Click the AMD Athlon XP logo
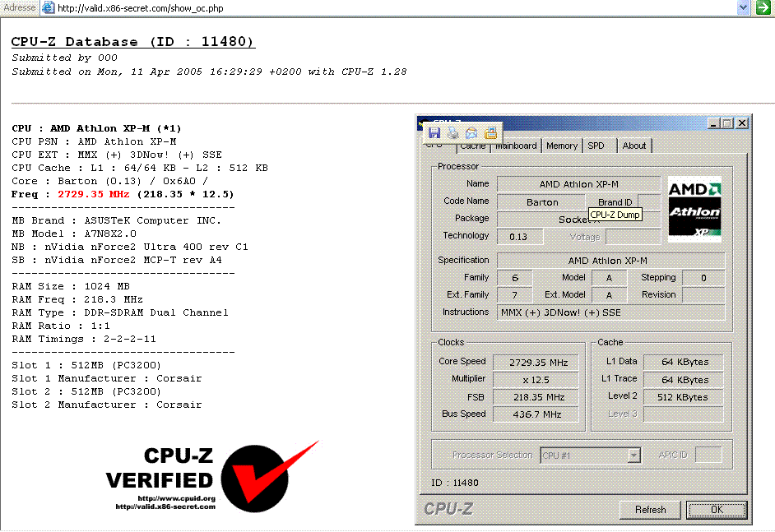 point(694,210)
